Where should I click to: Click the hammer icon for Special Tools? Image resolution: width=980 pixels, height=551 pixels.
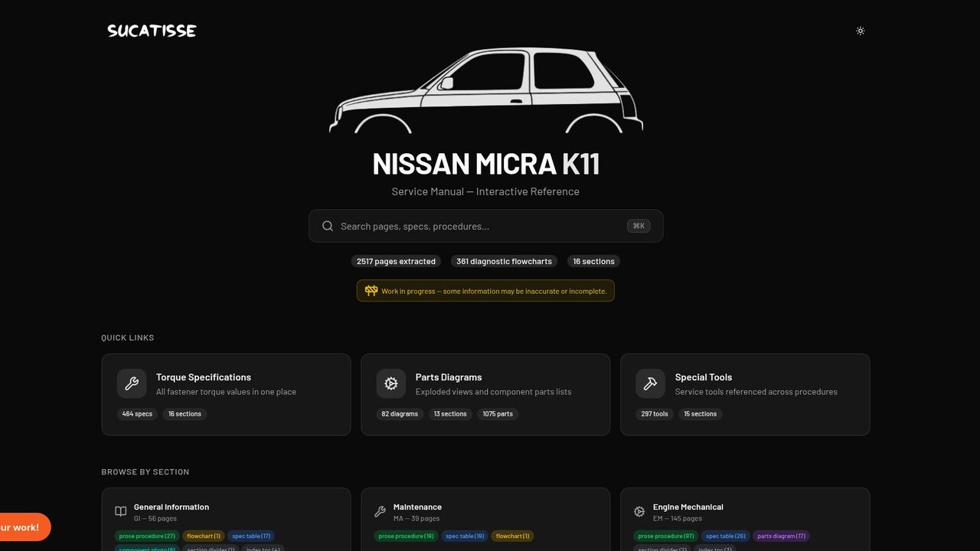pos(651,384)
